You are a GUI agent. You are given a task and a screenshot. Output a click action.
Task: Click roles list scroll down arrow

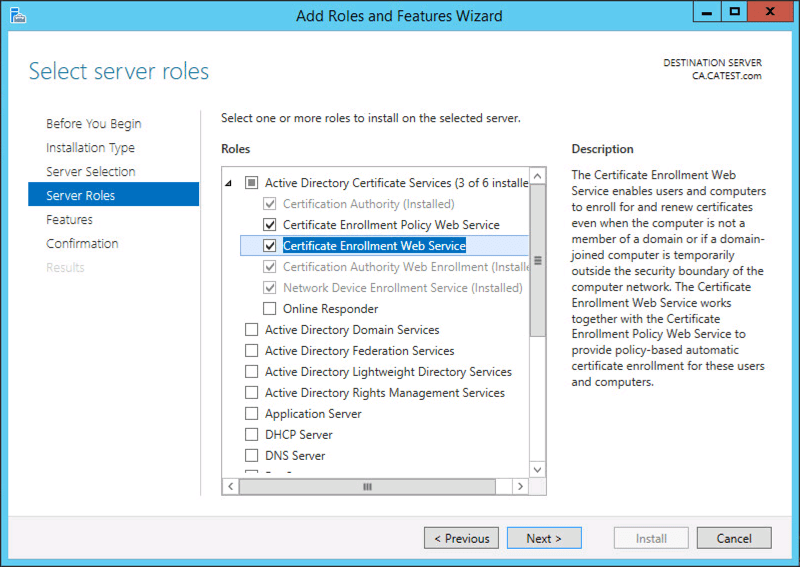coord(537,470)
